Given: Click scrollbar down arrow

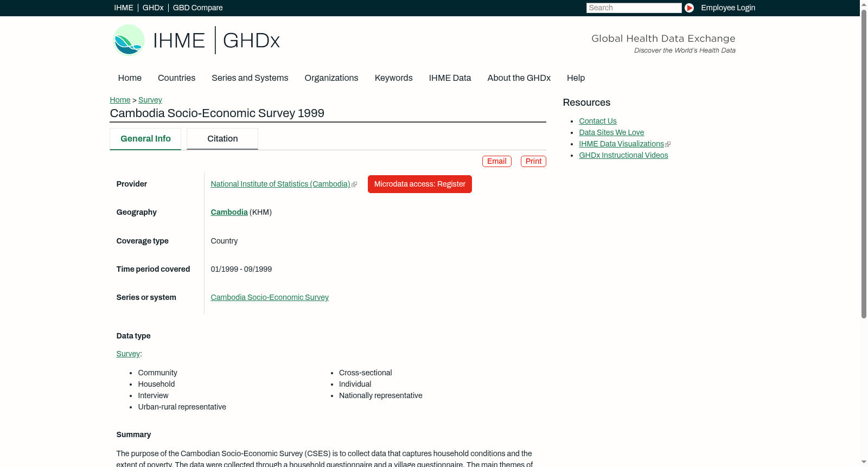Looking at the screenshot, I should 864,463.
